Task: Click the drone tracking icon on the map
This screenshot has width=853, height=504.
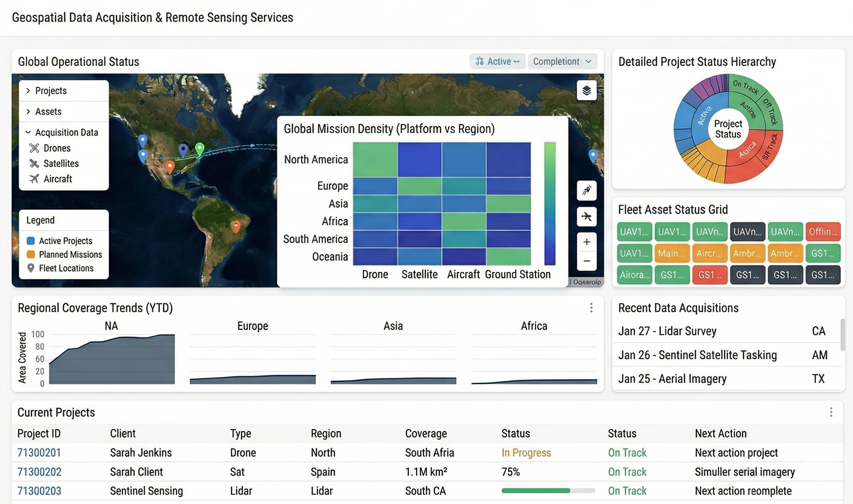Action: pyautogui.click(x=586, y=191)
